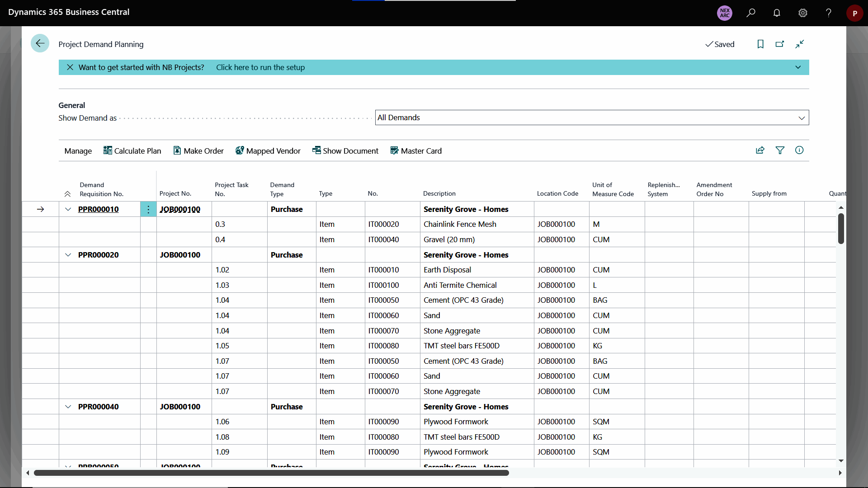Screen dimensions: 868x488
Task: Click the back arrow button
Action: point(40,43)
